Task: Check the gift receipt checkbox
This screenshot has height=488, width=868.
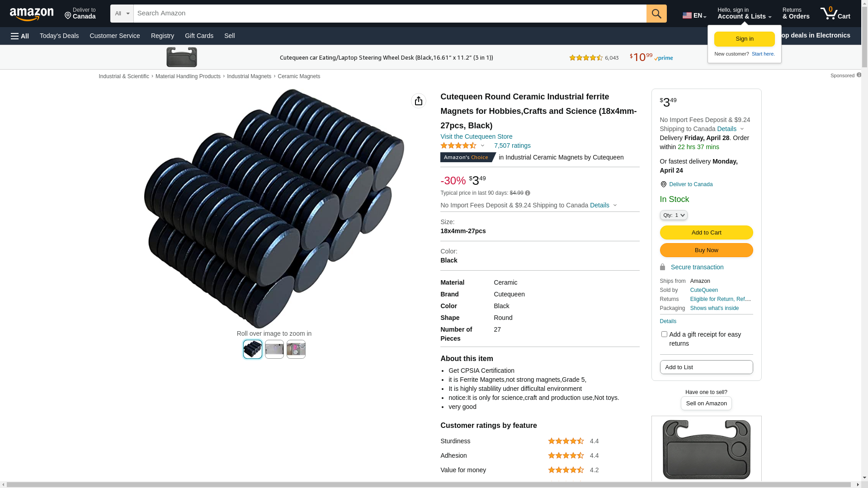Action: tap(664, 334)
